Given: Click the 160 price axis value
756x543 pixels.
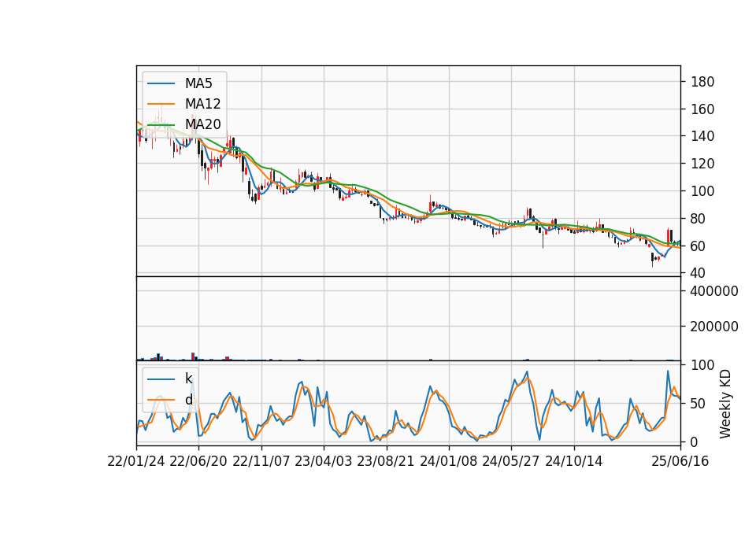Looking at the screenshot, I should (x=702, y=109).
